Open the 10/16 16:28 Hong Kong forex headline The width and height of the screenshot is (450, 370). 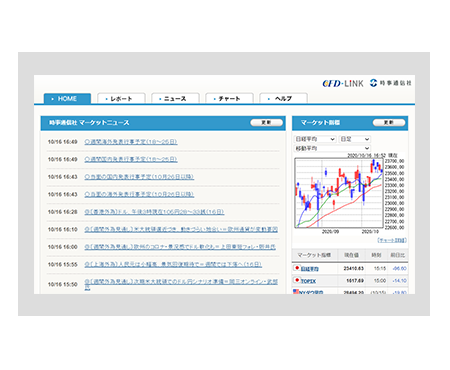(154, 212)
